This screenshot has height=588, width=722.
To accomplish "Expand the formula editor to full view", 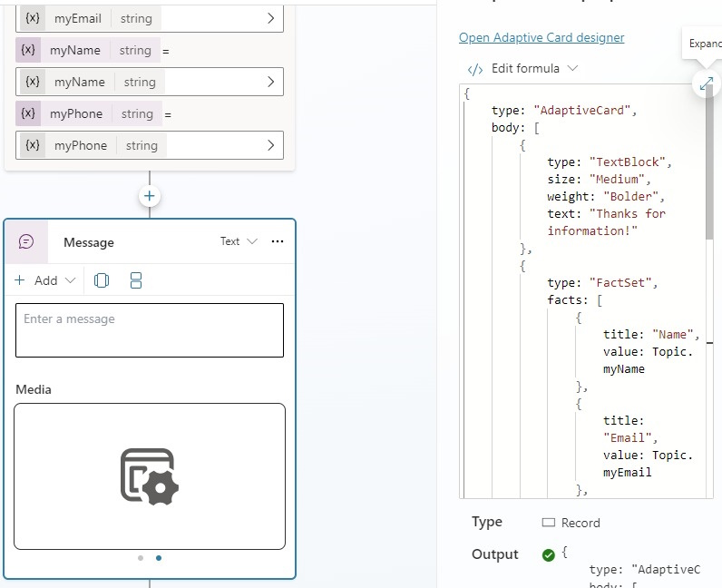I will point(706,83).
